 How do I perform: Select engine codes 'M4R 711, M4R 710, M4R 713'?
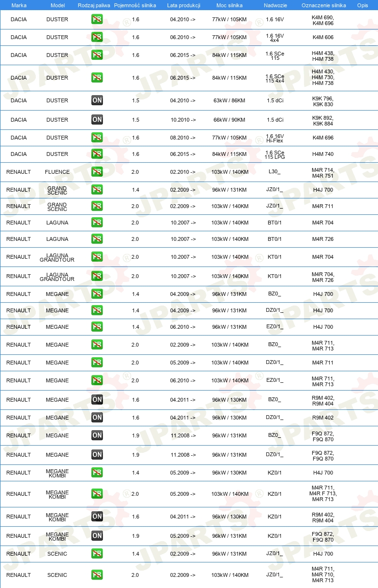point(323,575)
